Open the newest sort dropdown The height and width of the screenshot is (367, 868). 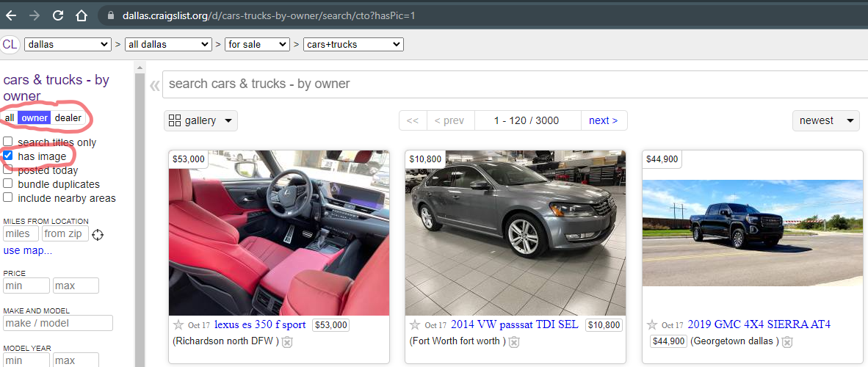[826, 120]
